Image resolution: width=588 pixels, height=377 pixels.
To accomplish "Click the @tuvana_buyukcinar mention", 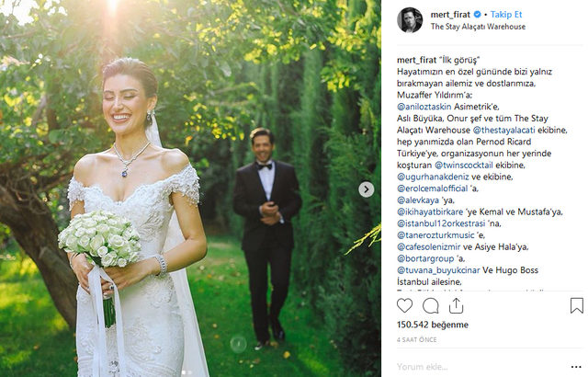I will tap(438, 270).
